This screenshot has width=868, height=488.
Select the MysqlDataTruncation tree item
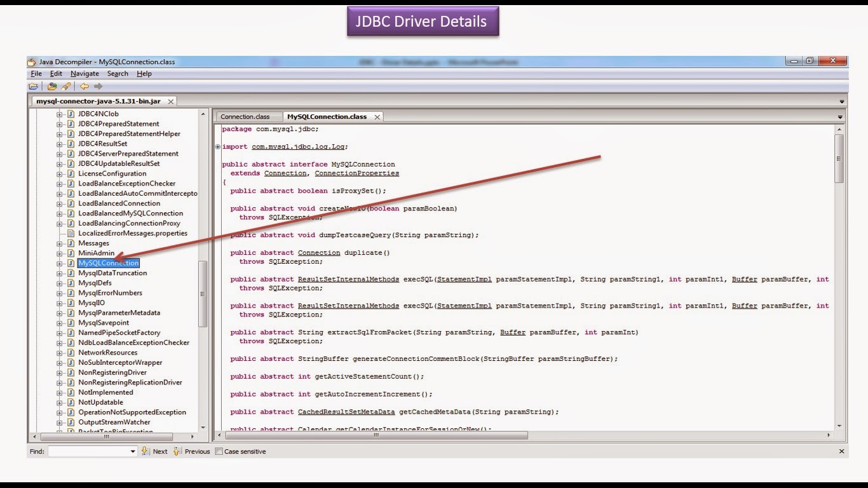click(x=112, y=273)
